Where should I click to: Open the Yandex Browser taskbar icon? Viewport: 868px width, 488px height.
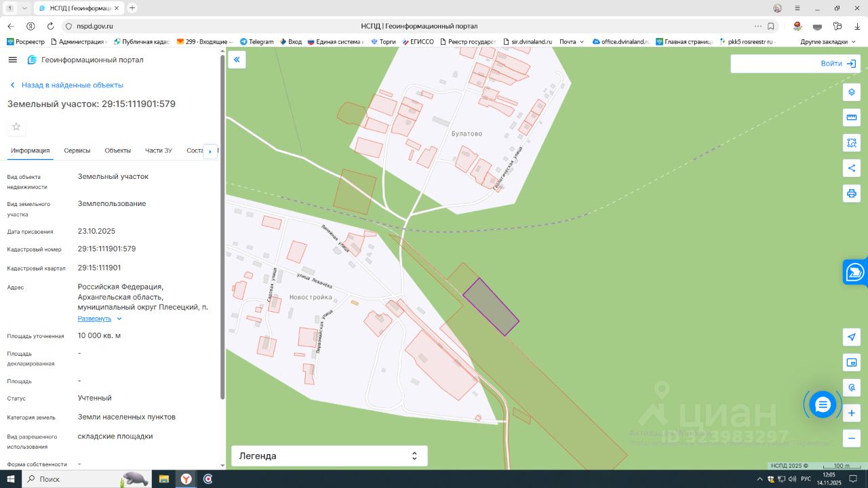coord(186,479)
